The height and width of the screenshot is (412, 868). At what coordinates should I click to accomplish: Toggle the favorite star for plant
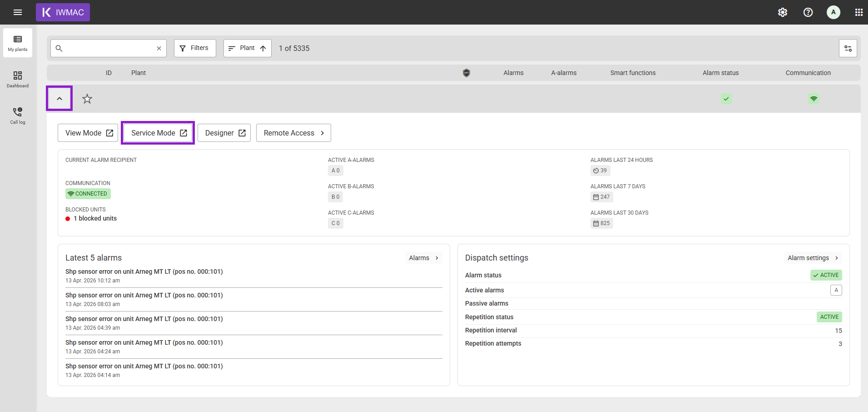(x=87, y=99)
